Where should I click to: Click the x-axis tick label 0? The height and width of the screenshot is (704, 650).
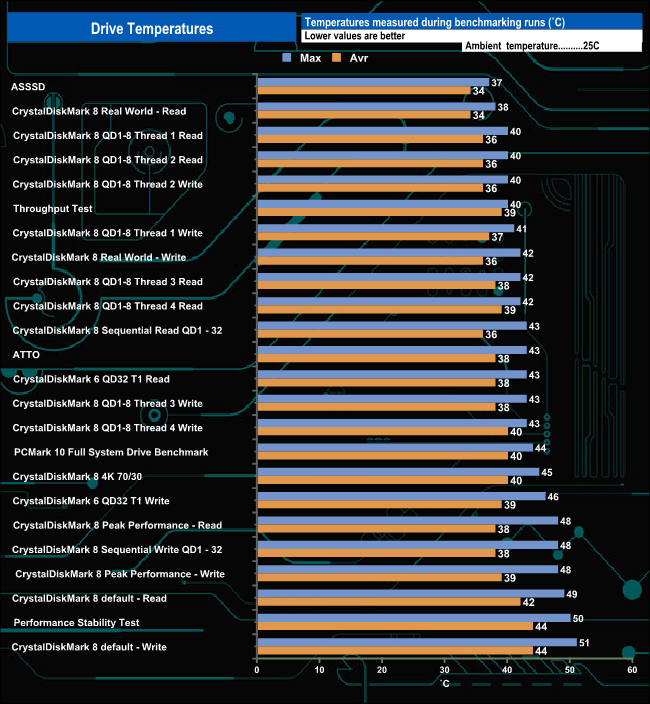257,670
